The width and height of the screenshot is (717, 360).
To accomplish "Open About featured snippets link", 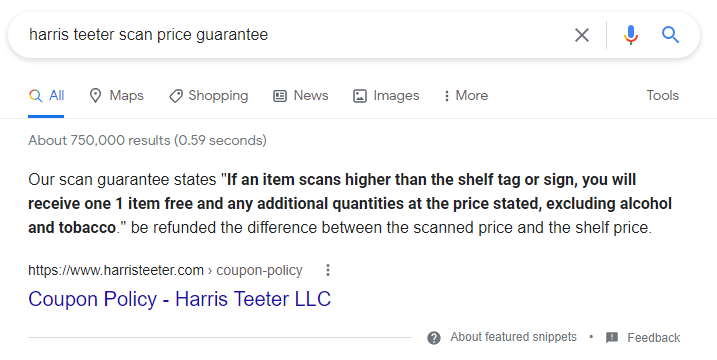I will [x=513, y=337].
